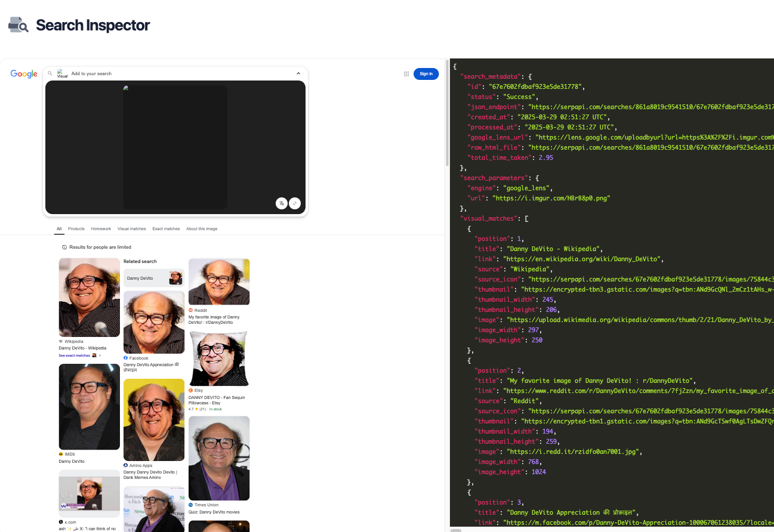The image size is (774, 532).
Task: Click the search results pane vertical scrollbar
Action: pyautogui.click(x=446, y=113)
